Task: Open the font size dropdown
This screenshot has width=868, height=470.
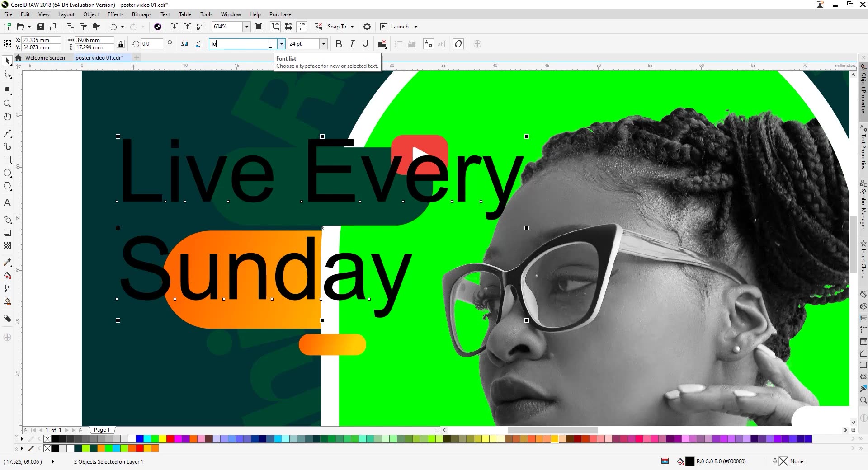Action: tap(324, 44)
